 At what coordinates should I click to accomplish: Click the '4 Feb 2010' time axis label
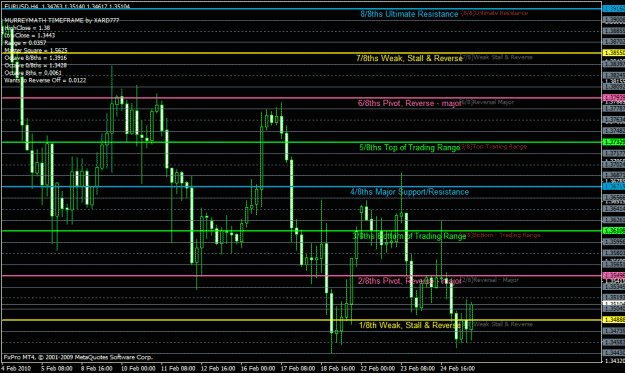(x=16, y=368)
